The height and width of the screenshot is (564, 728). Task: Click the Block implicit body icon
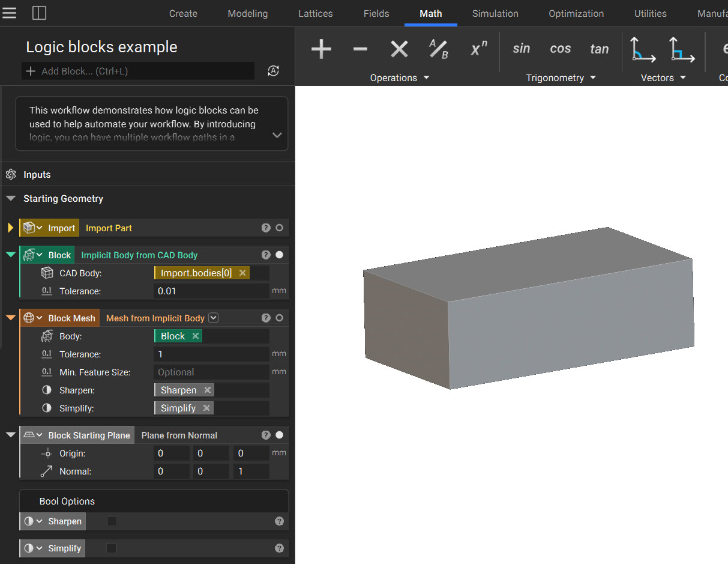point(29,255)
